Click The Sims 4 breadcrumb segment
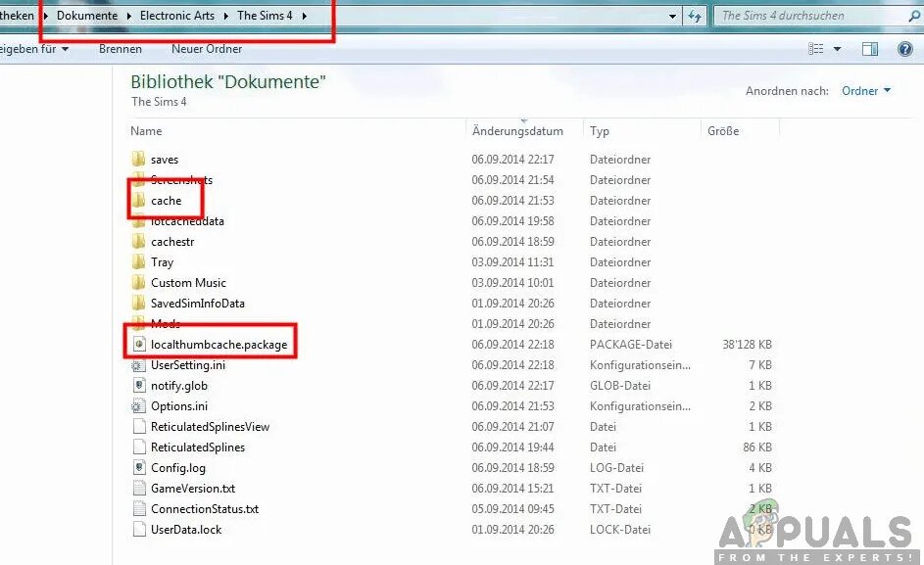Image resolution: width=924 pixels, height=565 pixels. tap(265, 16)
